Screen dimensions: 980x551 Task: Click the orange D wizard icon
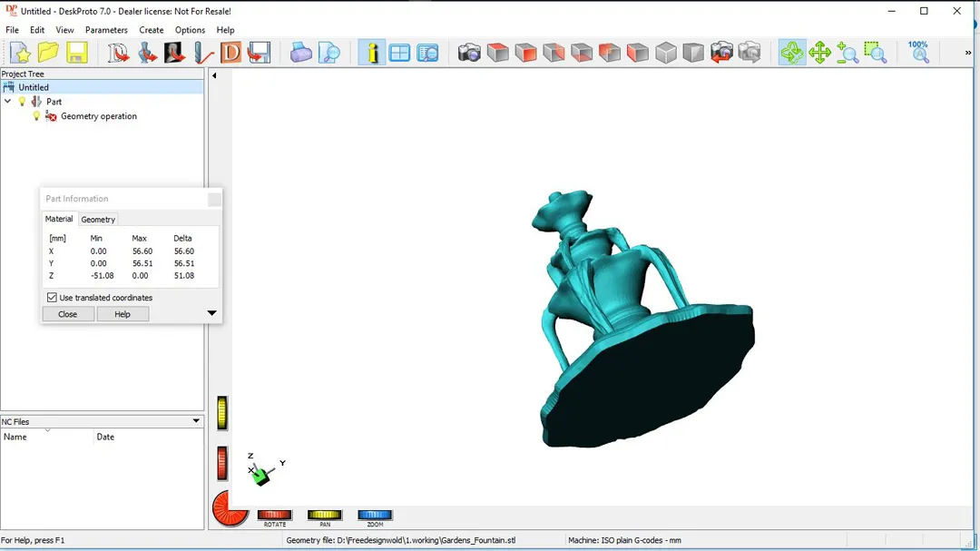point(230,53)
